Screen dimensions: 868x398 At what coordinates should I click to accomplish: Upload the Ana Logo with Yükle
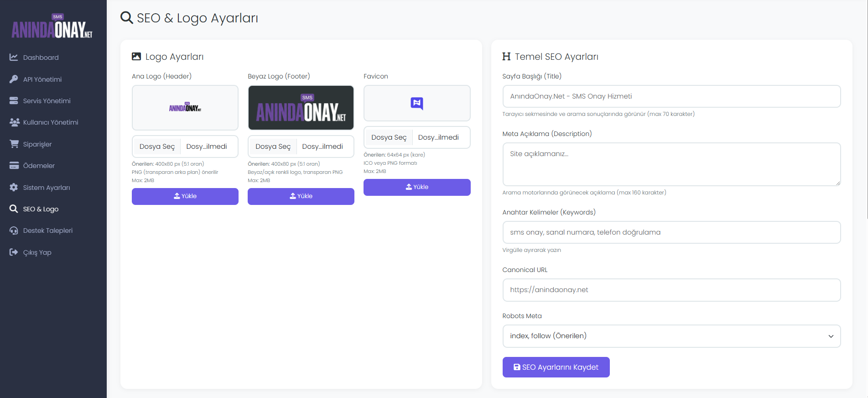[185, 196]
